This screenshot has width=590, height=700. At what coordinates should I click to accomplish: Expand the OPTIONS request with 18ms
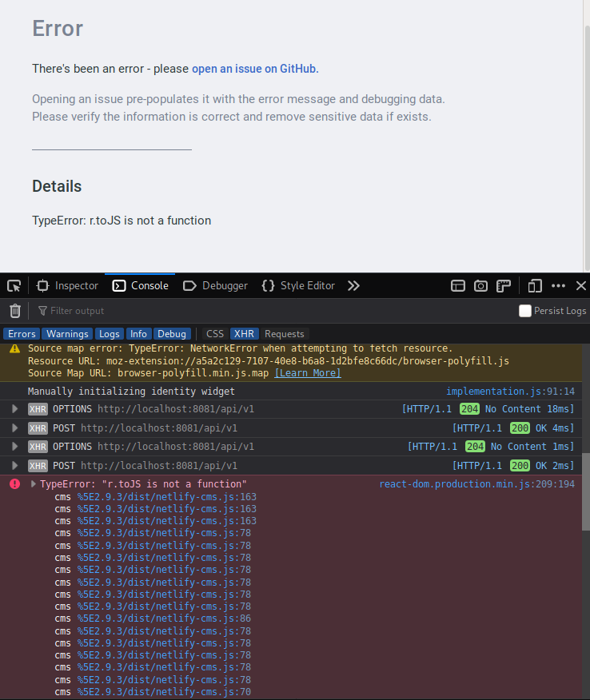tap(14, 409)
